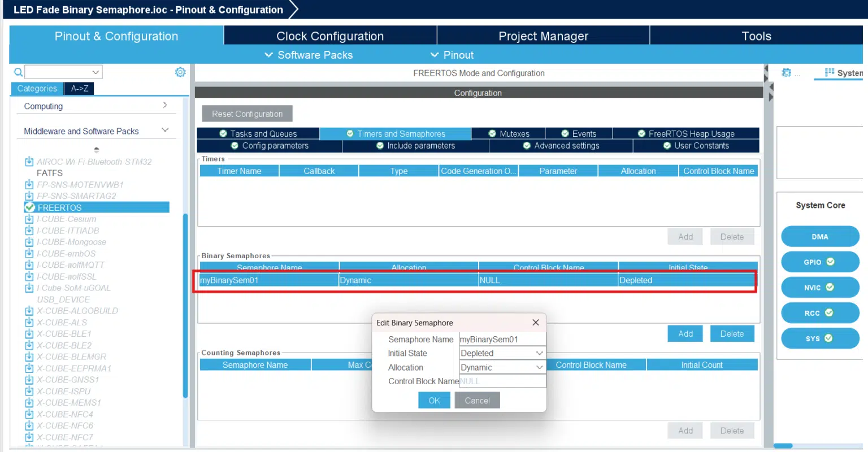Click download icon beside X-CUBE-MEMS1
Viewport: 868px width, 452px height.
tap(29, 403)
